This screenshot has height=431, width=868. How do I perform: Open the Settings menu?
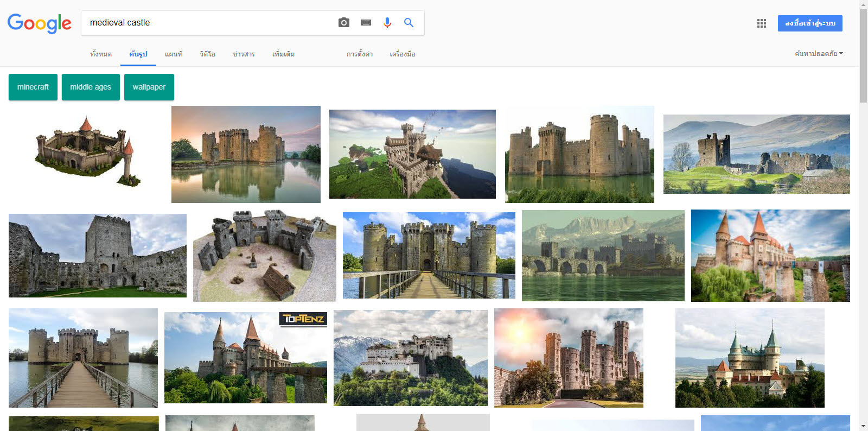click(x=360, y=54)
